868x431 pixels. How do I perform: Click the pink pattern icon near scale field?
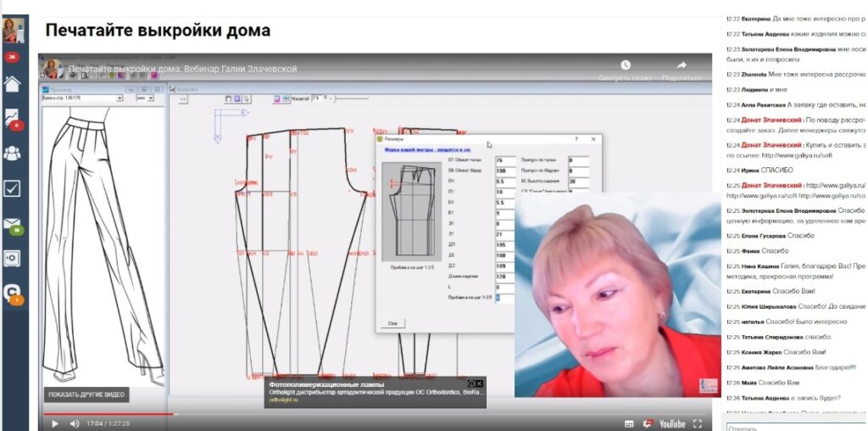[x=277, y=98]
